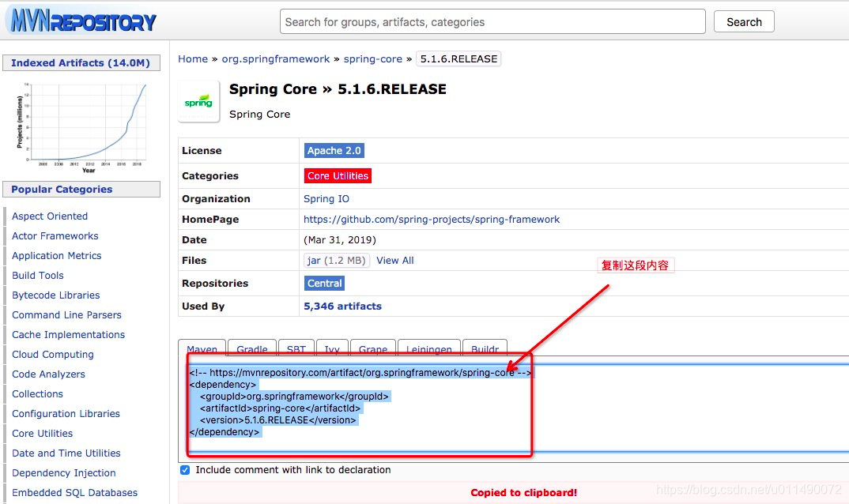Open the Central repository badge
The image size is (849, 504).
point(324,283)
